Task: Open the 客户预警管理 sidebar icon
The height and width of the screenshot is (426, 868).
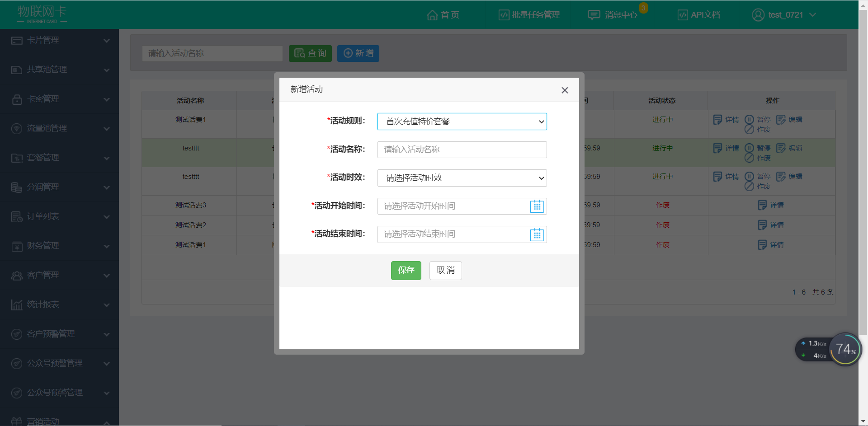Action: 17,334
